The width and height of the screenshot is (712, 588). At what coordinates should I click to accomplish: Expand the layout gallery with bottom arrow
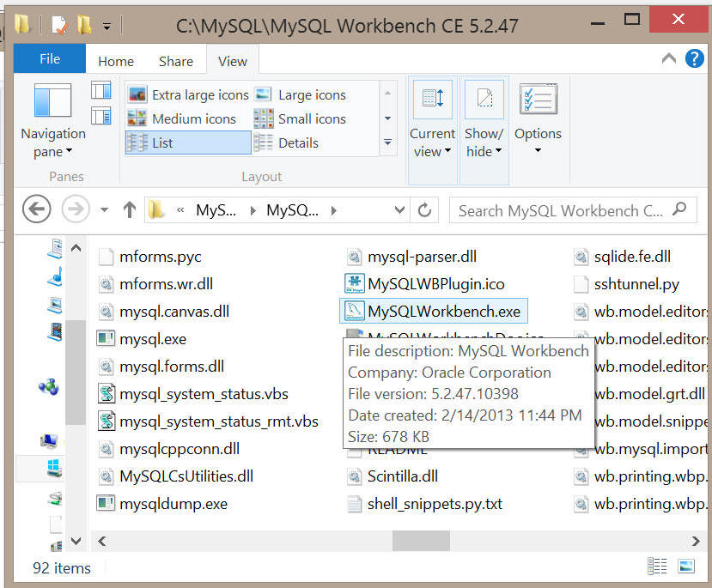[388, 142]
